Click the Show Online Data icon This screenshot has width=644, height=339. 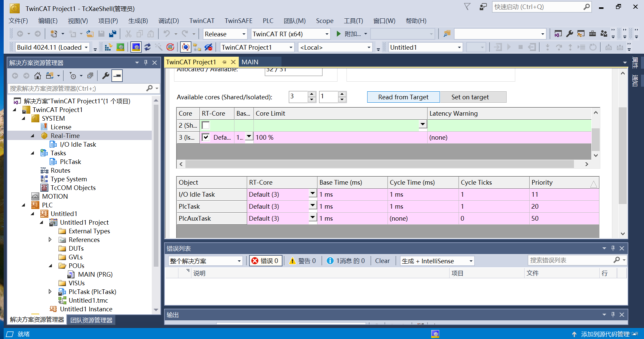(x=185, y=47)
